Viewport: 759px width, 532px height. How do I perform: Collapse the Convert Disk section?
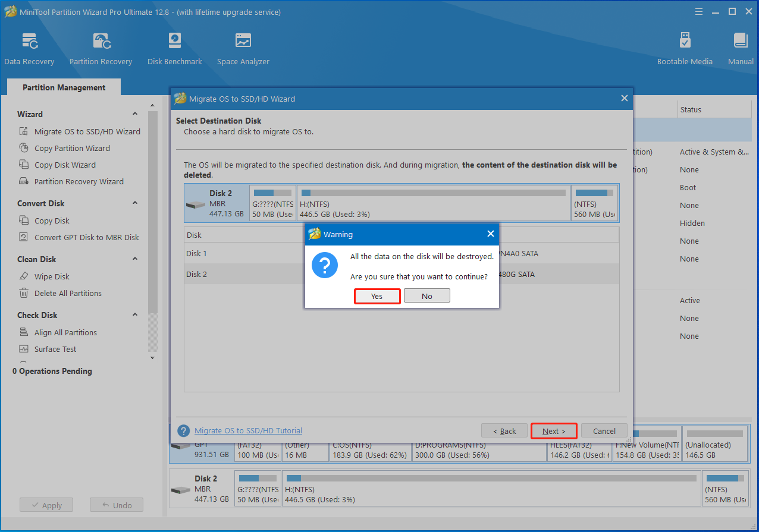pos(135,203)
